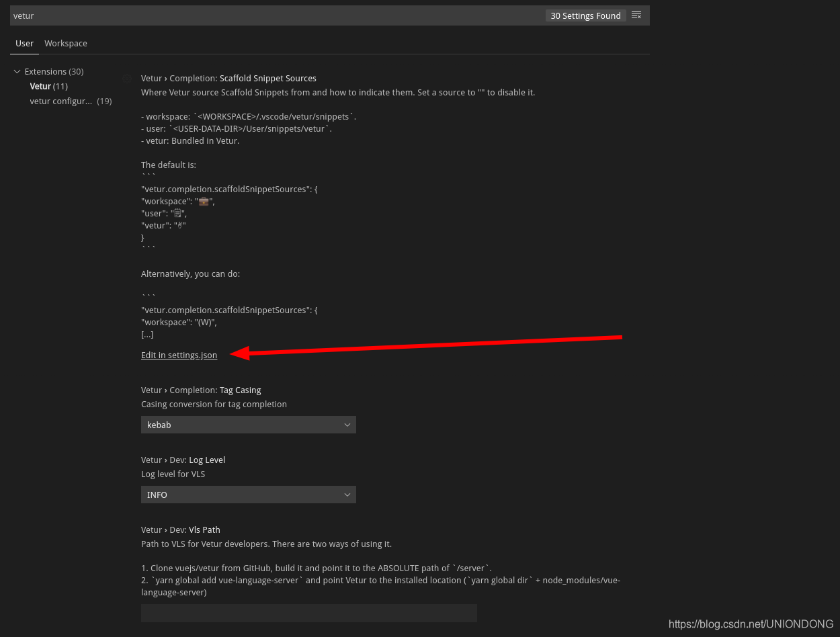
Task: Click the 'Casing conversion for tag completion' description
Action: pyautogui.click(x=214, y=404)
